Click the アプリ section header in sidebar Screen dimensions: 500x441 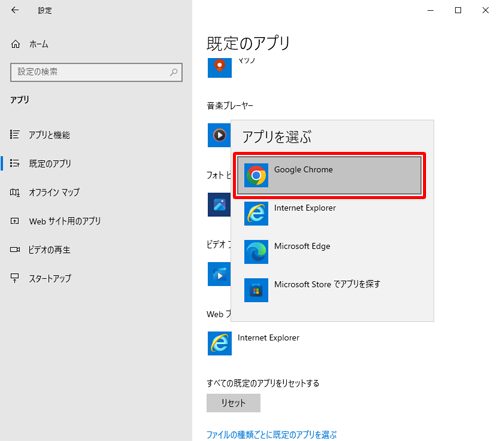pyautogui.click(x=20, y=100)
